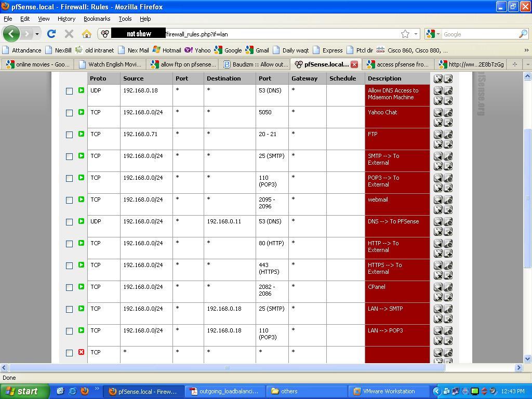Open the search engine selector dropdown
This screenshot has height=399, width=532.
(438, 34)
